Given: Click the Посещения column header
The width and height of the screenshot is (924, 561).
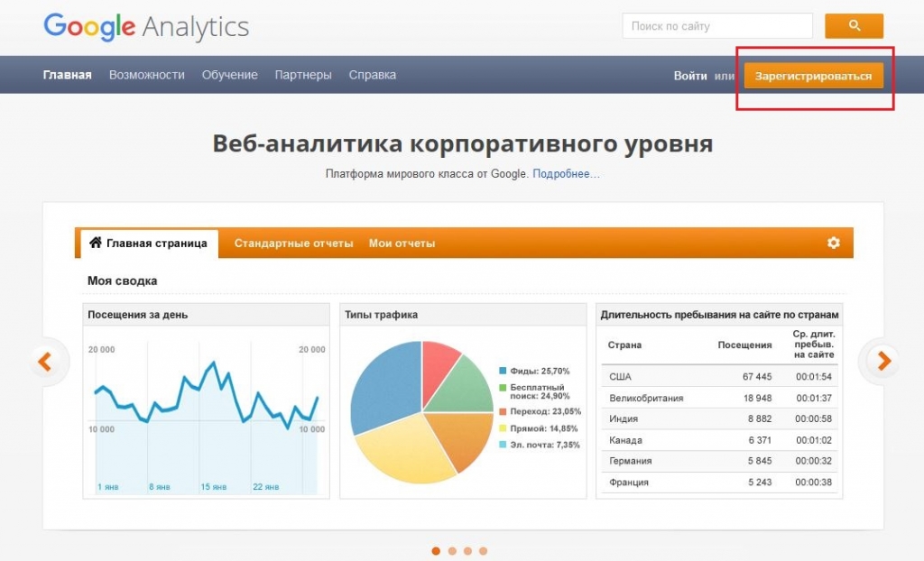Looking at the screenshot, I should [x=744, y=345].
